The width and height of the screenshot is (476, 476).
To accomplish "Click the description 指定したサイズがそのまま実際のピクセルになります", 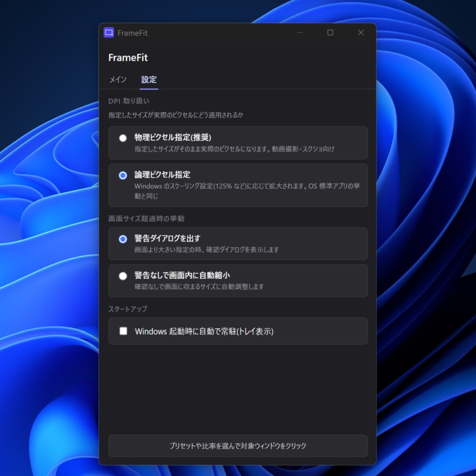I will (x=234, y=149).
